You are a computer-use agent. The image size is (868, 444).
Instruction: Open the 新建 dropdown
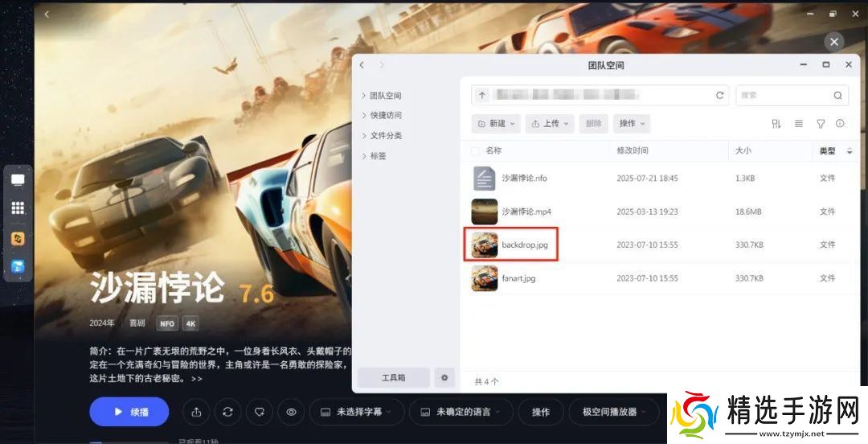(x=496, y=124)
